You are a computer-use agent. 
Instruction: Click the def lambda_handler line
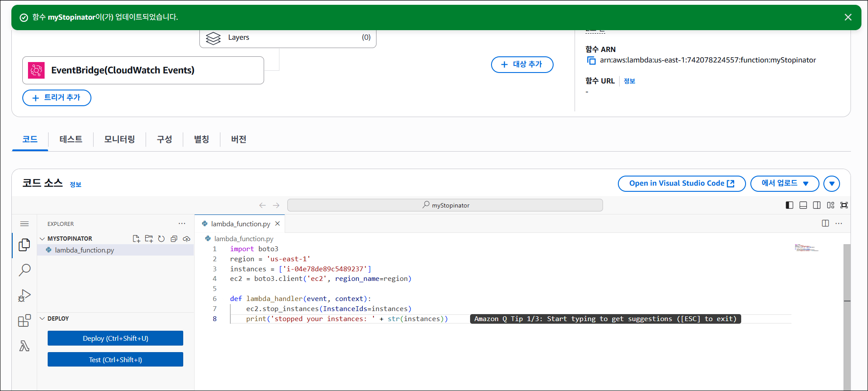[x=300, y=299]
